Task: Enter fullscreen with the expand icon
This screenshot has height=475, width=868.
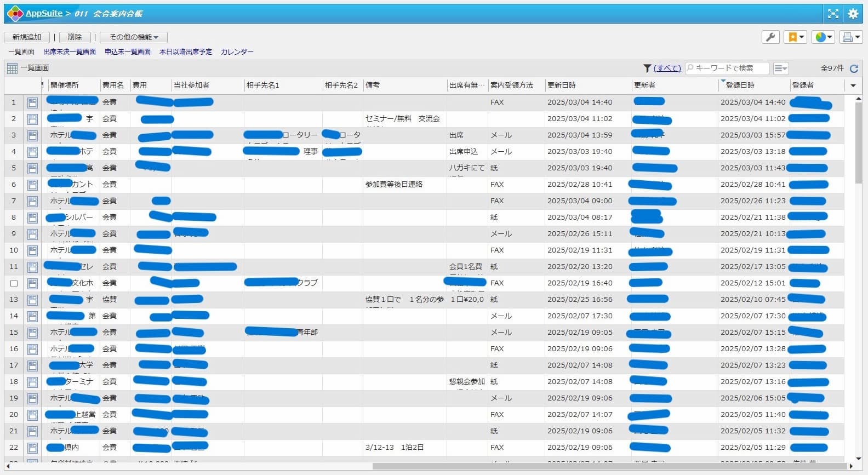Action: click(x=833, y=14)
